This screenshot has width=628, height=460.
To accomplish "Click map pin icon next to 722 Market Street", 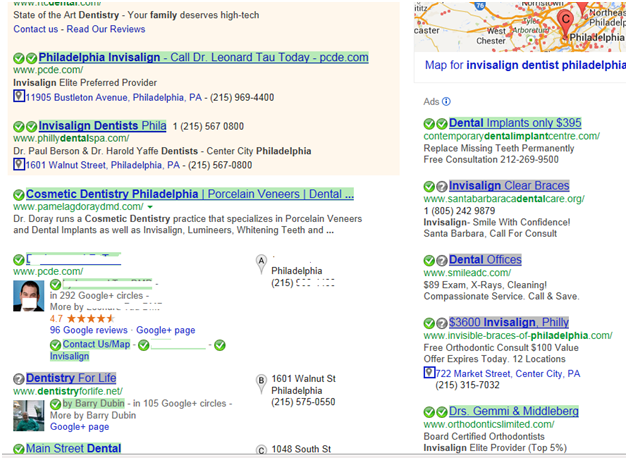I will click(429, 373).
